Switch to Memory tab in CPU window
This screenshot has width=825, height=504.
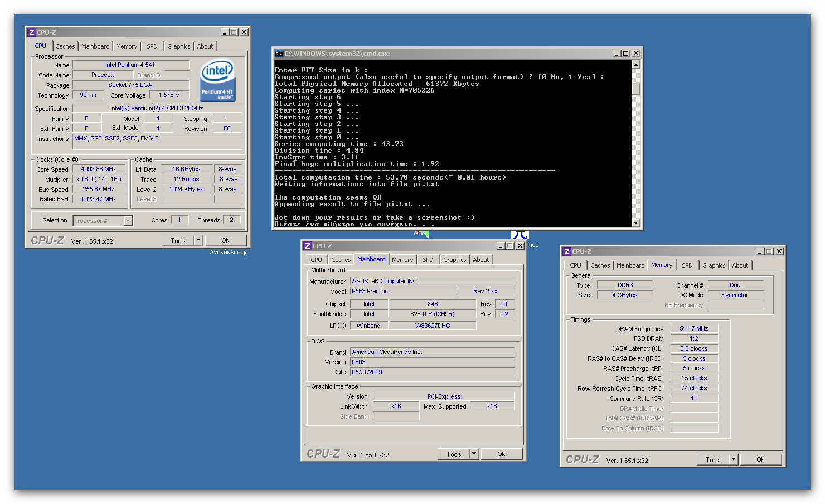pyautogui.click(x=127, y=46)
